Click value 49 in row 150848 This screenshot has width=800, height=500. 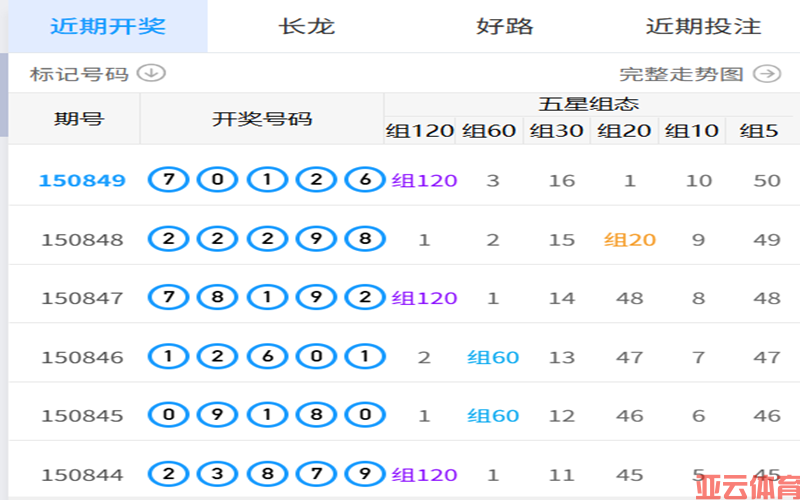coord(767,240)
